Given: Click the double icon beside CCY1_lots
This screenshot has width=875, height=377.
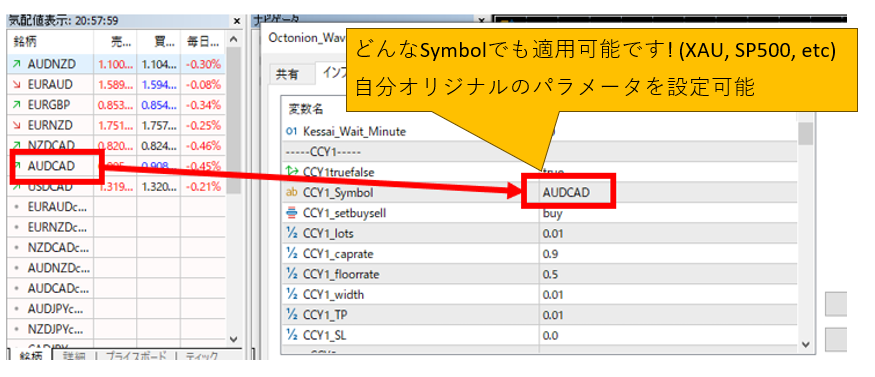Looking at the screenshot, I should [291, 233].
